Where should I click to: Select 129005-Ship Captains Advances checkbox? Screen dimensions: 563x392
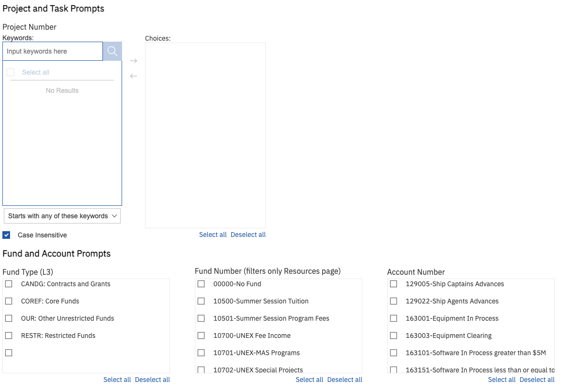tap(394, 284)
